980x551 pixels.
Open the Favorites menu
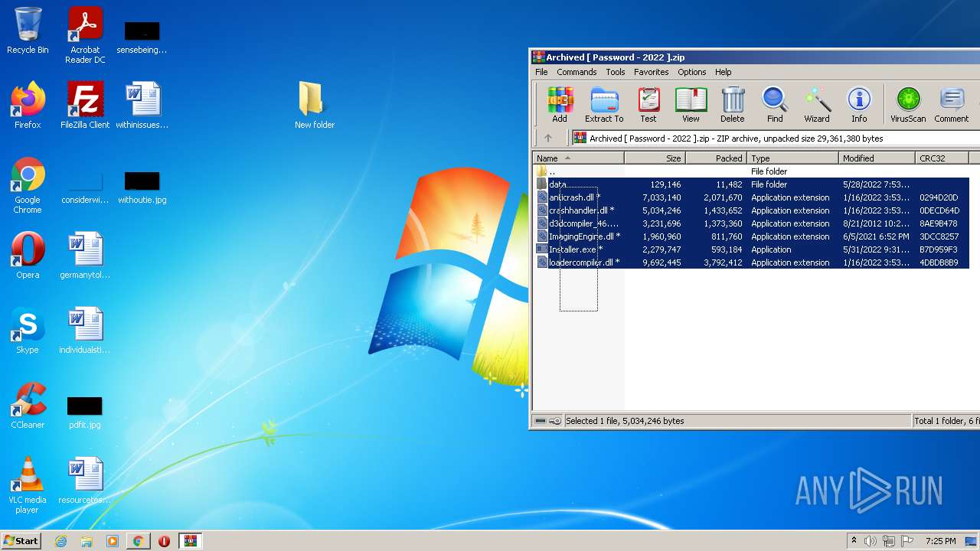[x=652, y=72]
